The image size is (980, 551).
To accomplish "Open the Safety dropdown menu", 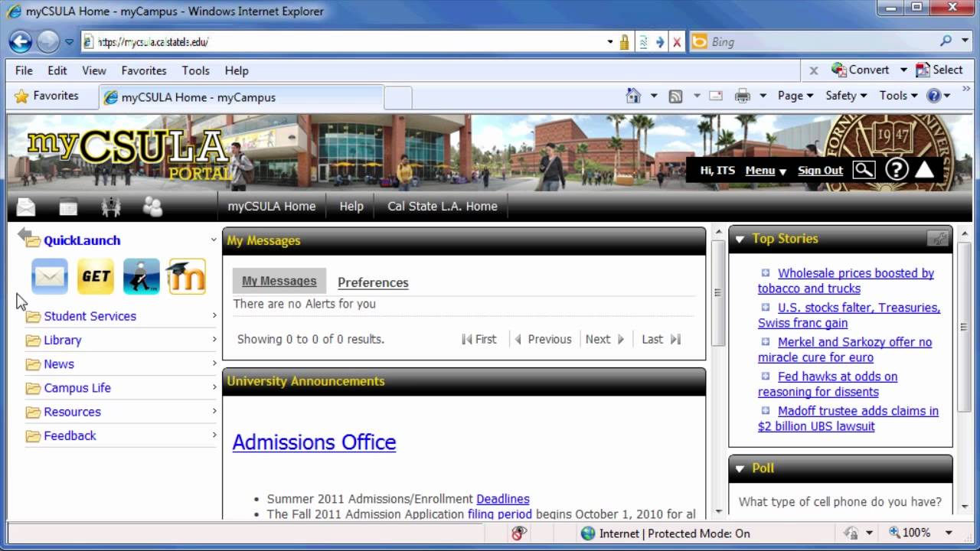I will tap(846, 96).
